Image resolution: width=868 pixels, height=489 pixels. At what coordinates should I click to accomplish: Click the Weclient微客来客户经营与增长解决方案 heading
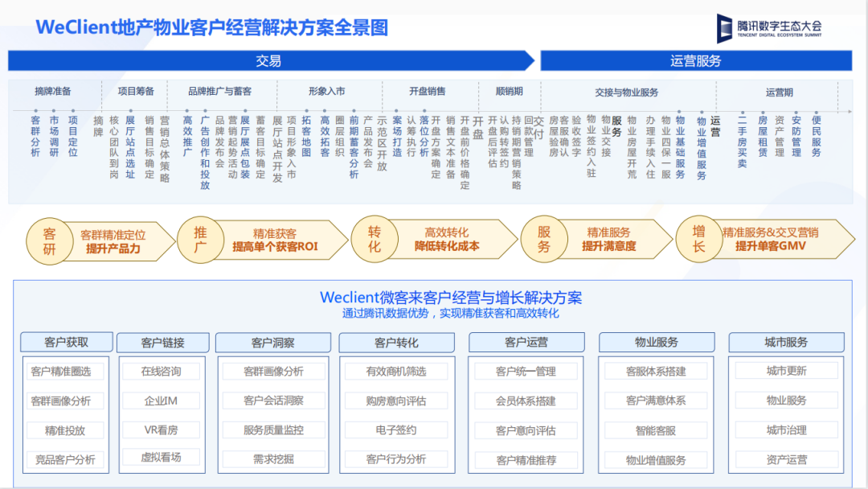(x=451, y=298)
